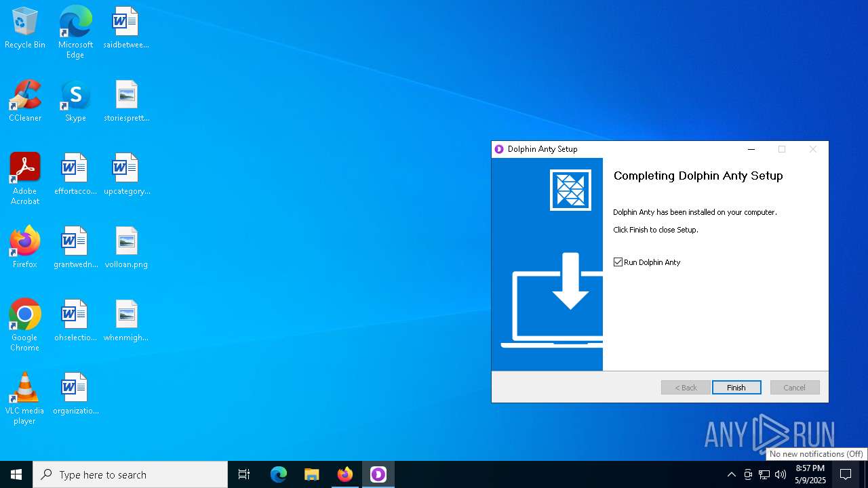This screenshot has height=488, width=868.
Task: Click the text 'Click Finish to close Setup.'
Action: coord(656,230)
